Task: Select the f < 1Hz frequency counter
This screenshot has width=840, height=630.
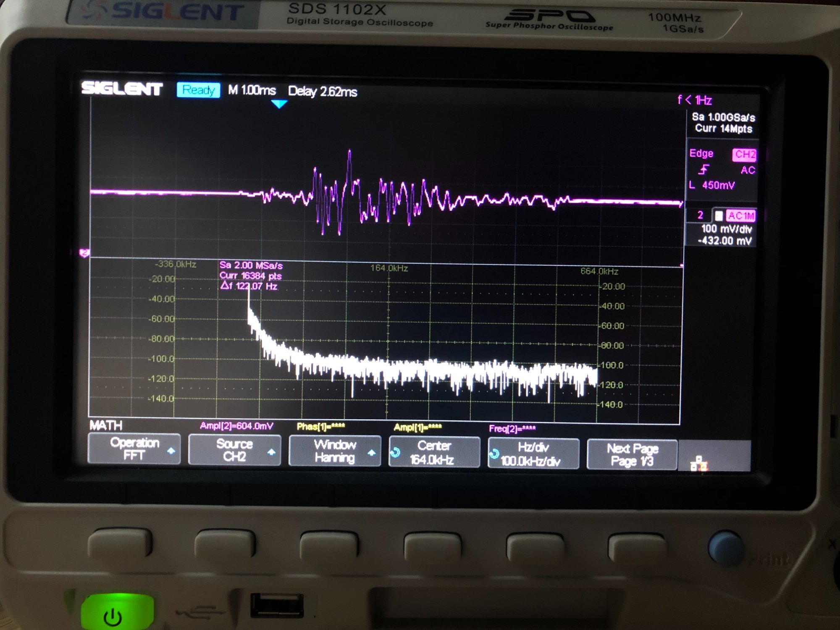Action: click(695, 100)
